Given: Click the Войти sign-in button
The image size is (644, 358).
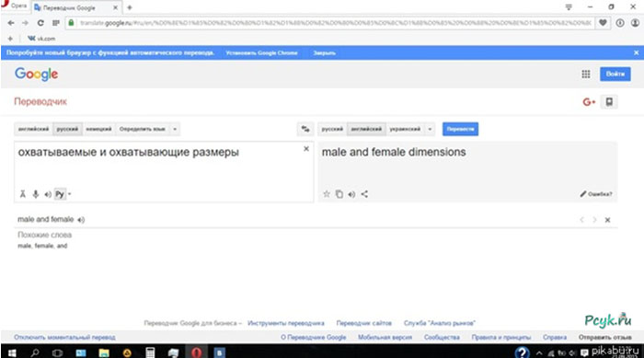Looking at the screenshot, I should [x=615, y=74].
